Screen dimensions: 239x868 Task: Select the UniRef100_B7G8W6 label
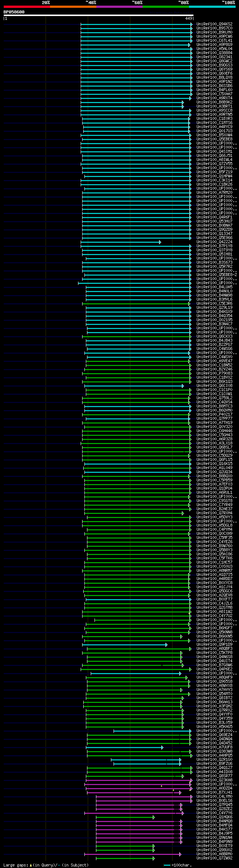click(214, 665)
